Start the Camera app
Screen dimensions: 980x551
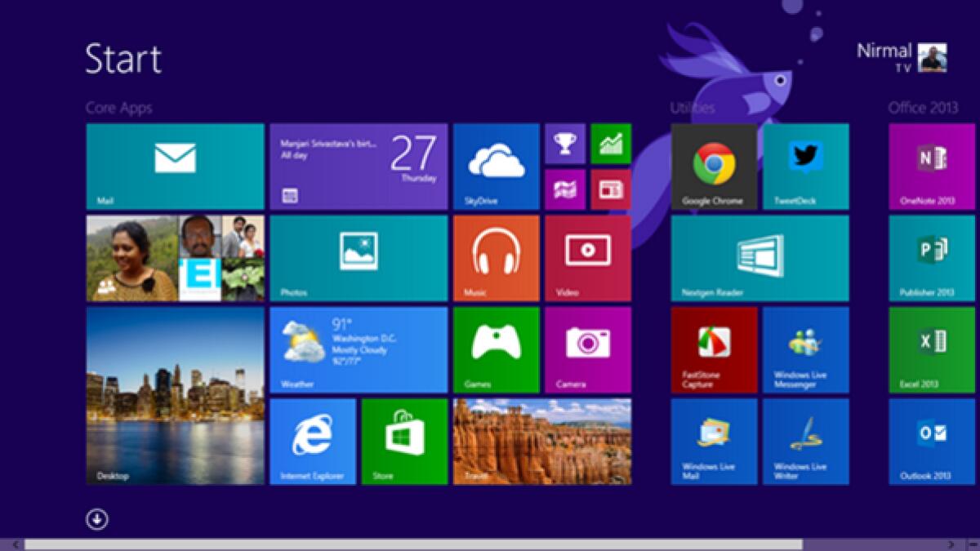click(587, 350)
